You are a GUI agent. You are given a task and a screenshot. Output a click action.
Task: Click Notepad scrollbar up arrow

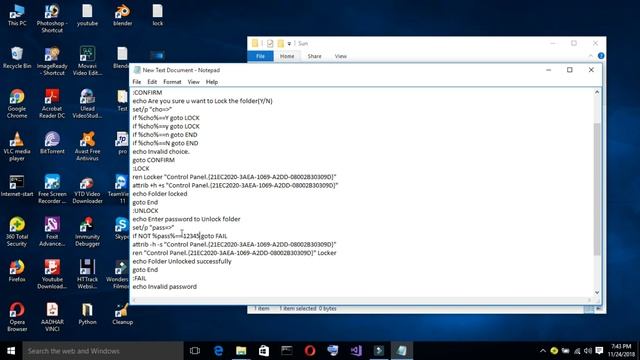(597, 92)
